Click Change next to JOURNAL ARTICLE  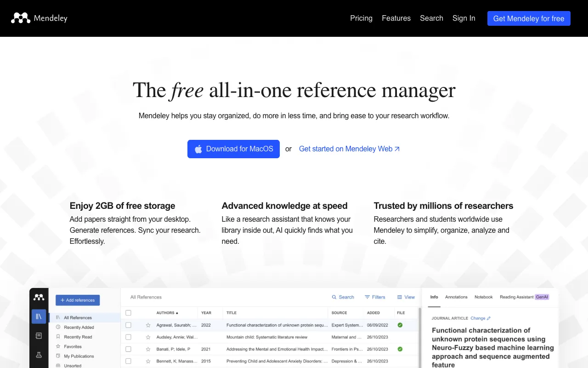480,318
